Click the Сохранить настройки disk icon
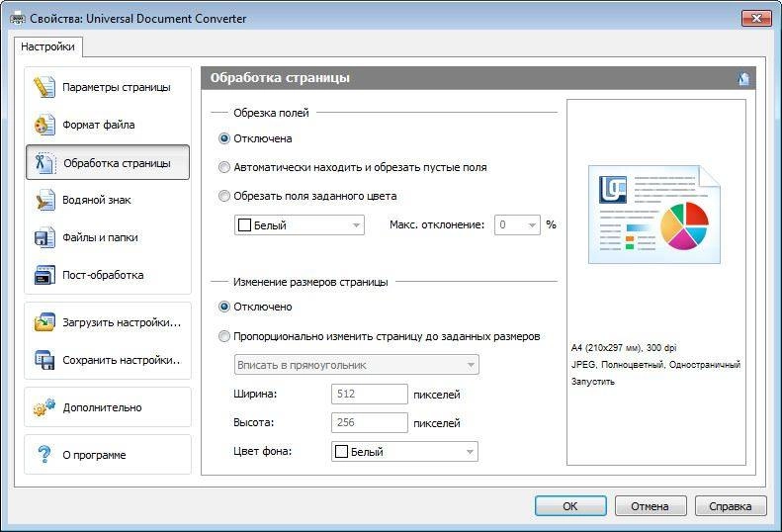 [44, 360]
